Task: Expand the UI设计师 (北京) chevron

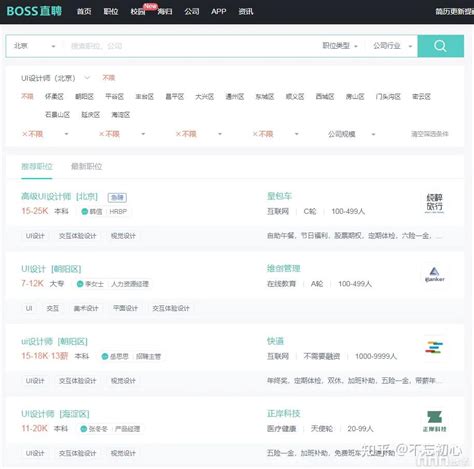Action: [x=87, y=78]
